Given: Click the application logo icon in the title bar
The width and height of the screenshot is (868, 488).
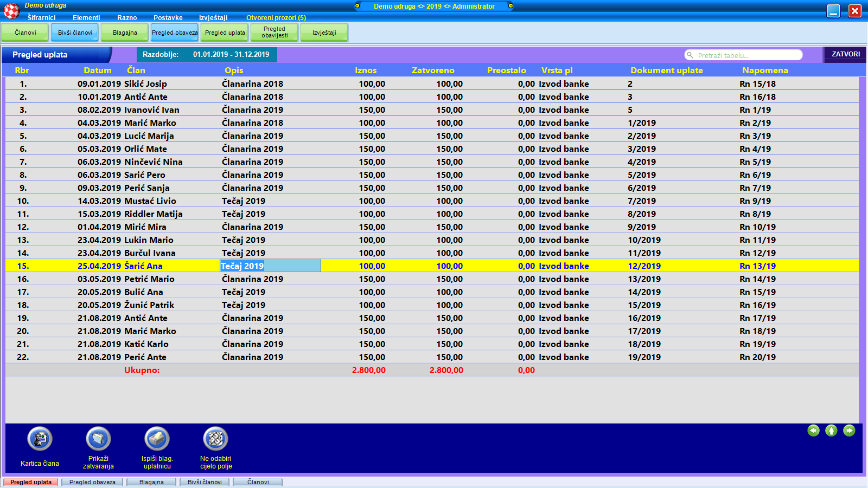Looking at the screenshot, I should coord(11,11).
